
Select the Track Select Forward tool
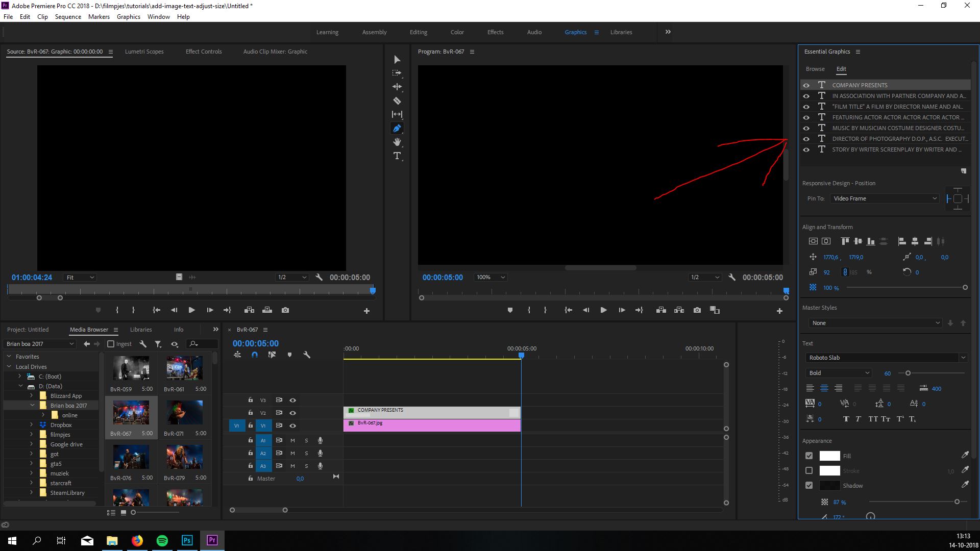click(x=397, y=73)
